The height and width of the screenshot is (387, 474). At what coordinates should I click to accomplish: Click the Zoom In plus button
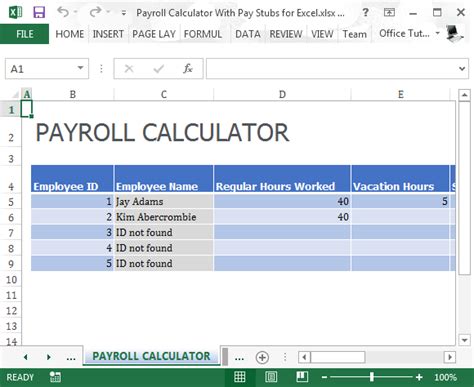coord(419,377)
